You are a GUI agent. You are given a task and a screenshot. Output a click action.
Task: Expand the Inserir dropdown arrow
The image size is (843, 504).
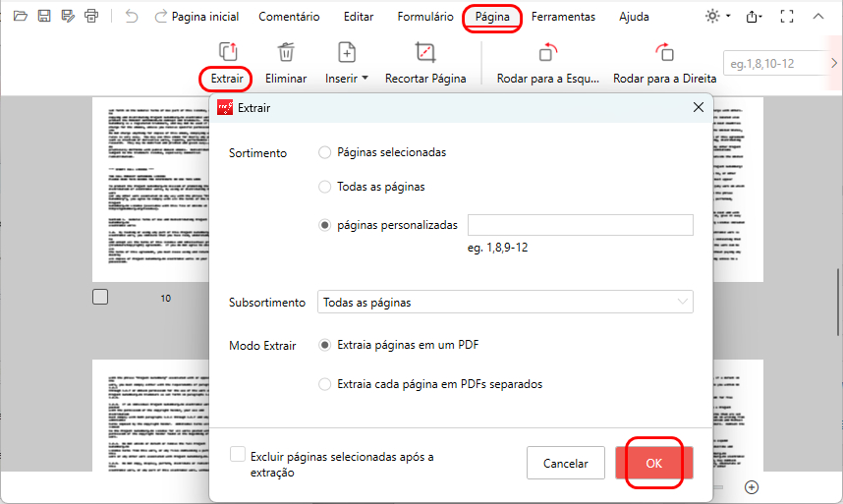pyautogui.click(x=365, y=78)
